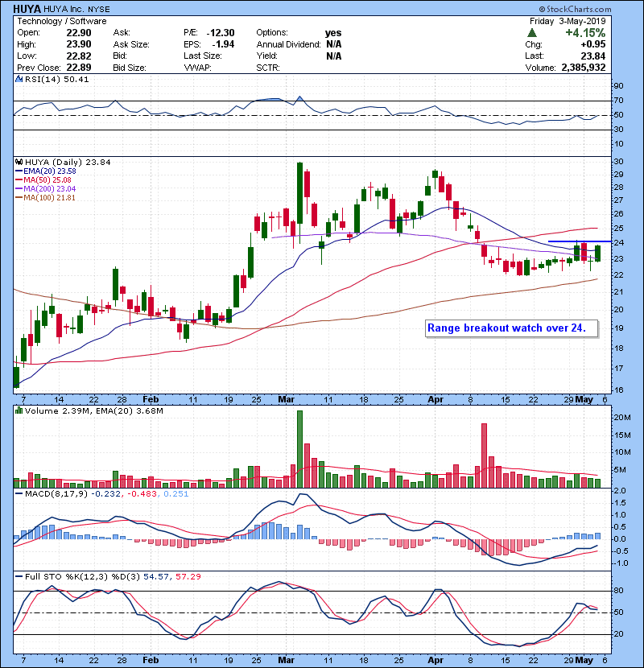Click the Last 23.84 price value
The height and width of the screenshot is (668, 644).
[x=592, y=56]
